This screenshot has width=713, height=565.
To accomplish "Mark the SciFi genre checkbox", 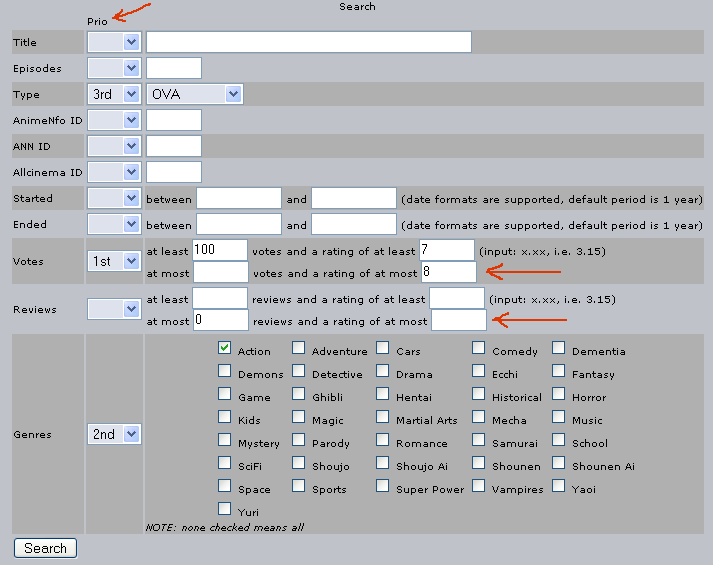I will click(225, 464).
